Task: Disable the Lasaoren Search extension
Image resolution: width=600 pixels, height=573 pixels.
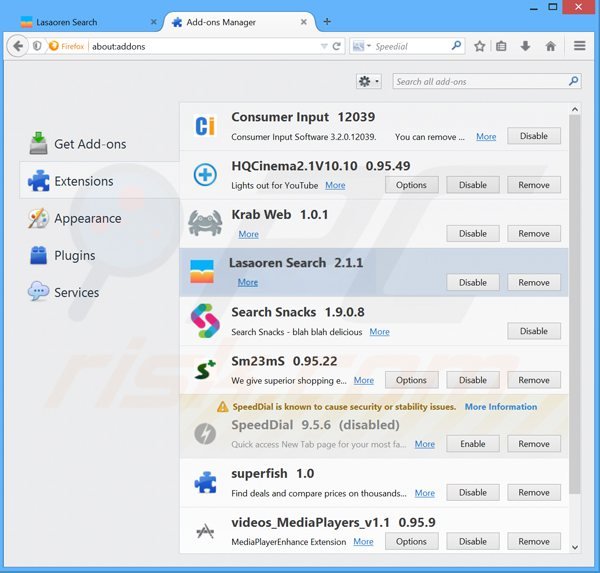Action: click(473, 282)
